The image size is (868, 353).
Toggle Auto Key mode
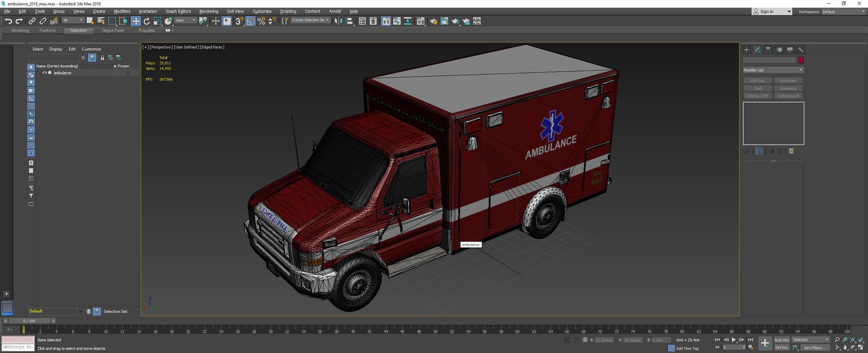pyautogui.click(x=782, y=340)
